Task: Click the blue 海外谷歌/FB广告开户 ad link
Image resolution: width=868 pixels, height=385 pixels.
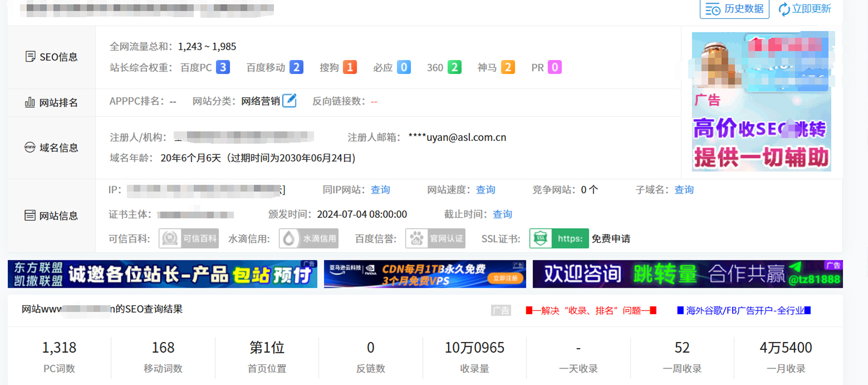Action: pyautogui.click(x=744, y=310)
